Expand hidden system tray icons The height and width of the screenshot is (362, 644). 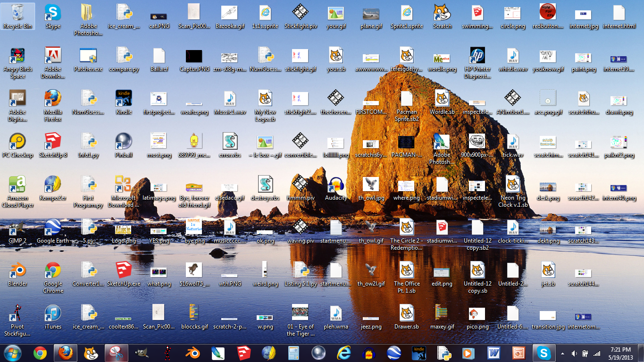coord(562,353)
